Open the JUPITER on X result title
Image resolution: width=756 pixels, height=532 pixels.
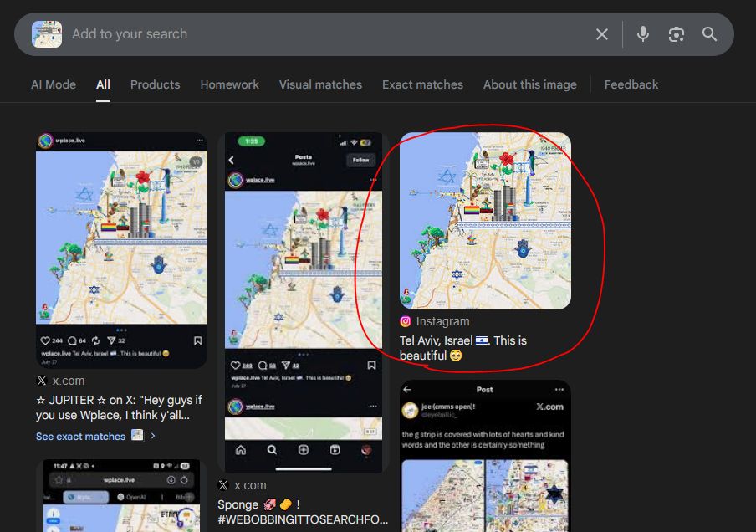pyautogui.click(x=119, y=407)
